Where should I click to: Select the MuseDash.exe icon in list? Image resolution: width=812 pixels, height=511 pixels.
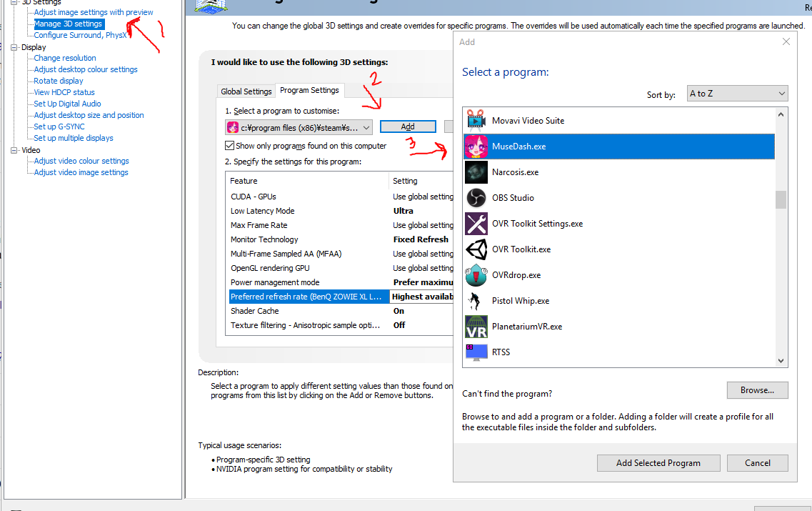click(476, 147)
